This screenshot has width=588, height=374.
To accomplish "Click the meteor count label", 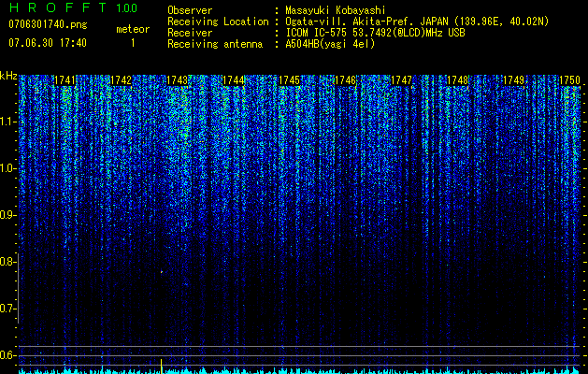I will (x=133, y=29).
